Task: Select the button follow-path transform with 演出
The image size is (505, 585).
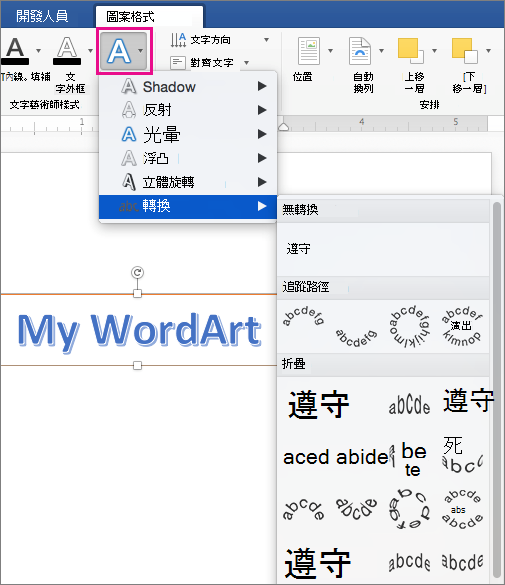Action: 462,327
